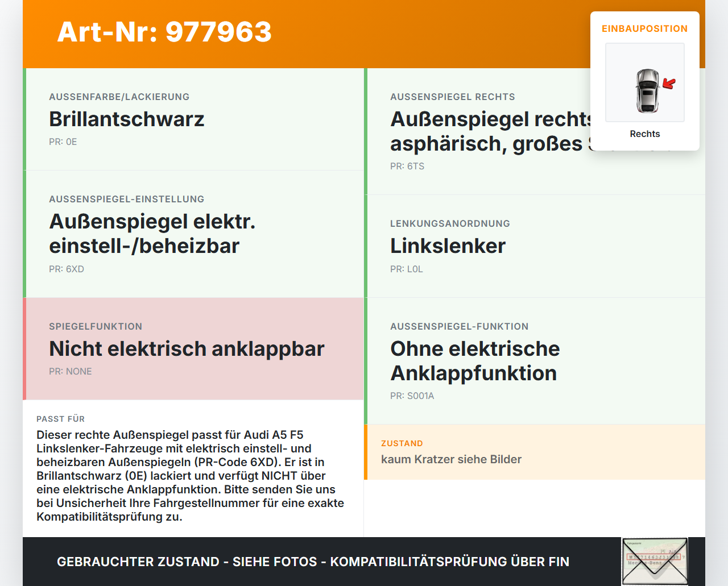
Task: Click the PR: 0E code label
Action: [x=63, y=142]
